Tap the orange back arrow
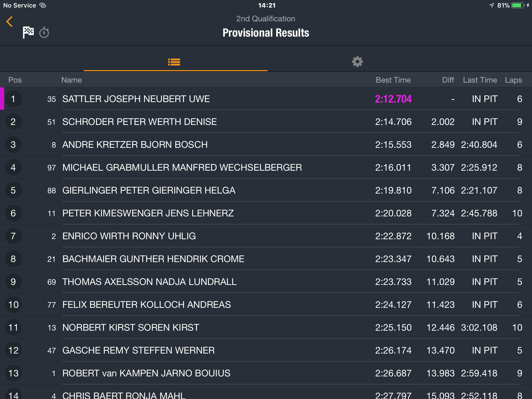Image resolution: width=532 pixels, height=399 pixels. pyautogui.click(x=10, y=22)
